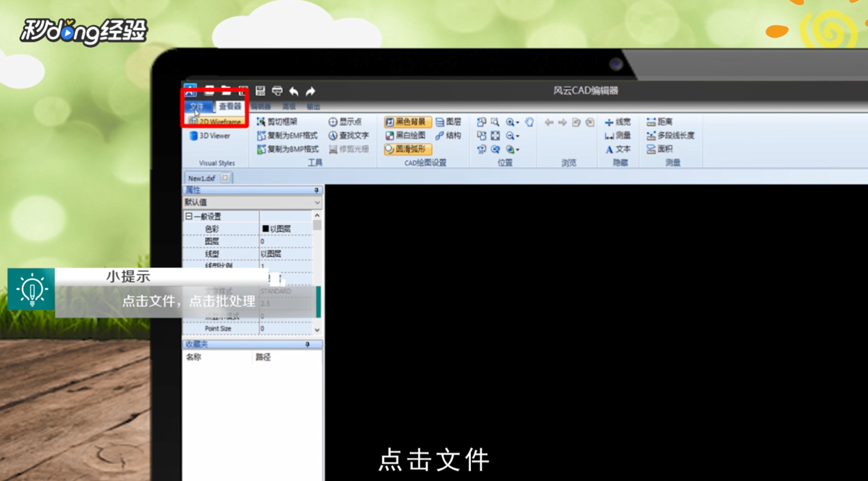This screenshot has width=868, height=481.
Task: Choose 复制为EMF格式
Action: (x=287, y=135)
